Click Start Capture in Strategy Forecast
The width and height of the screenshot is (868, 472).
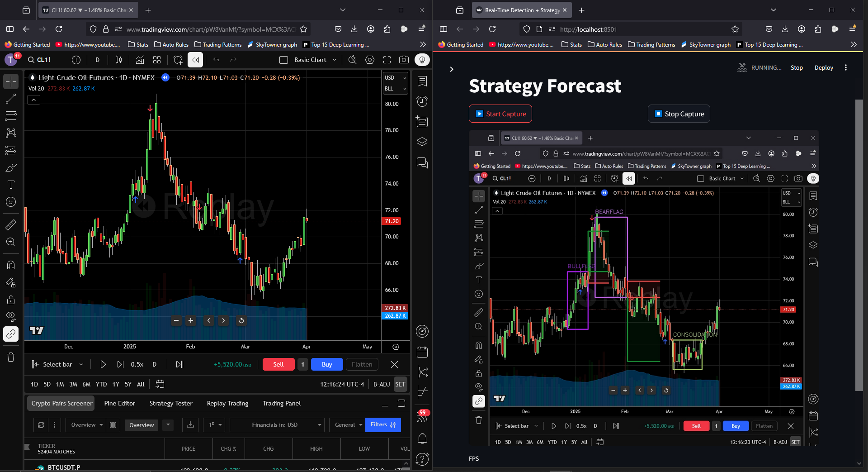(x=500, y=114)
